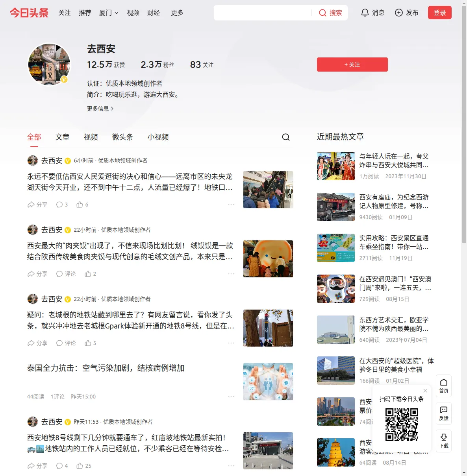Open more options for 泰国全力抗击 article
This screenshot has width=467, height=476.
231,397
